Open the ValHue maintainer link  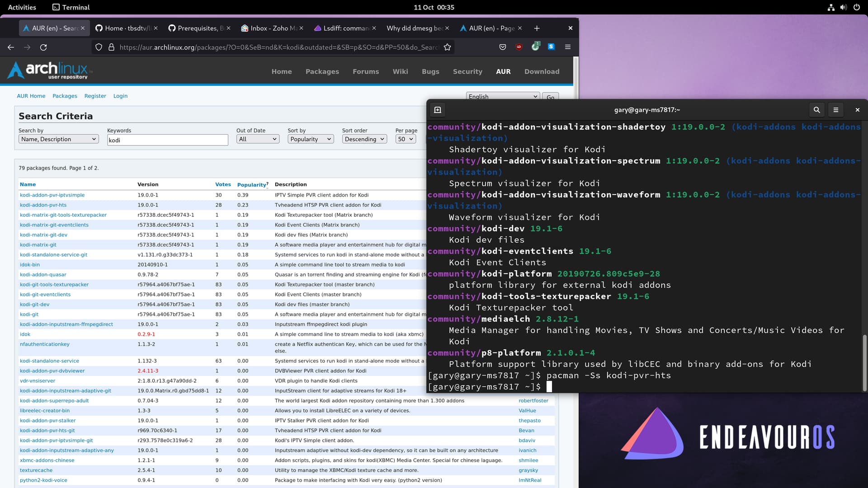click(527, 410)
